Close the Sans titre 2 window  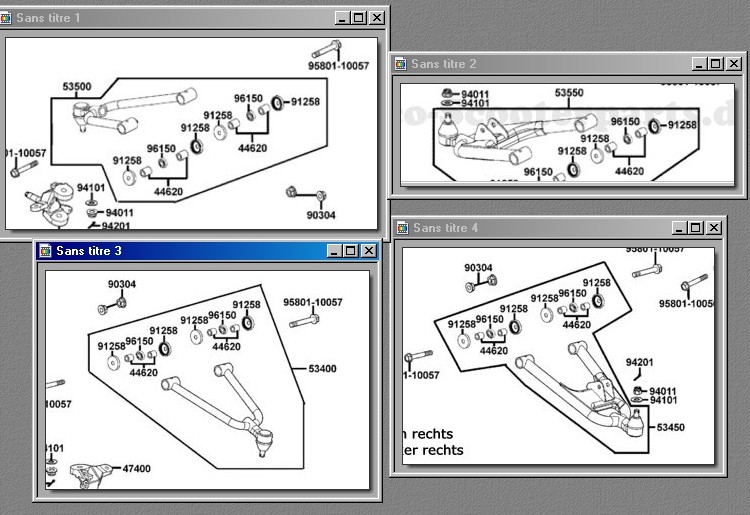point(733,64)
